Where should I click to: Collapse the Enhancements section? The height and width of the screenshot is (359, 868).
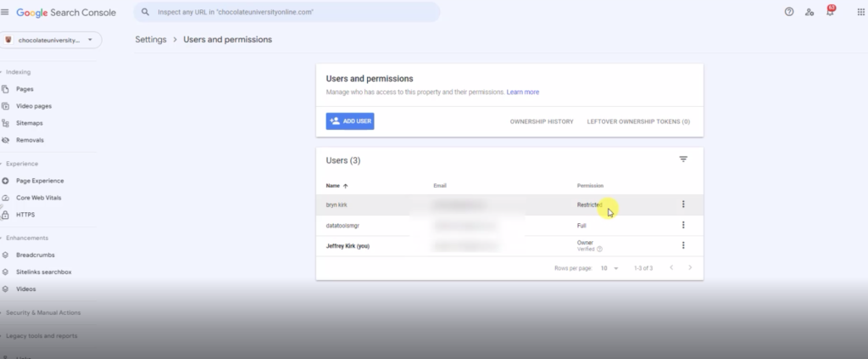pyautogui.click(x=27, y=238)
